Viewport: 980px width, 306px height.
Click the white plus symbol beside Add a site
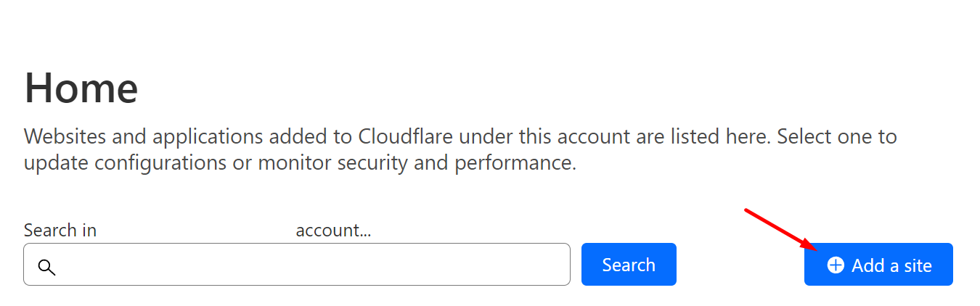(836, 265)
